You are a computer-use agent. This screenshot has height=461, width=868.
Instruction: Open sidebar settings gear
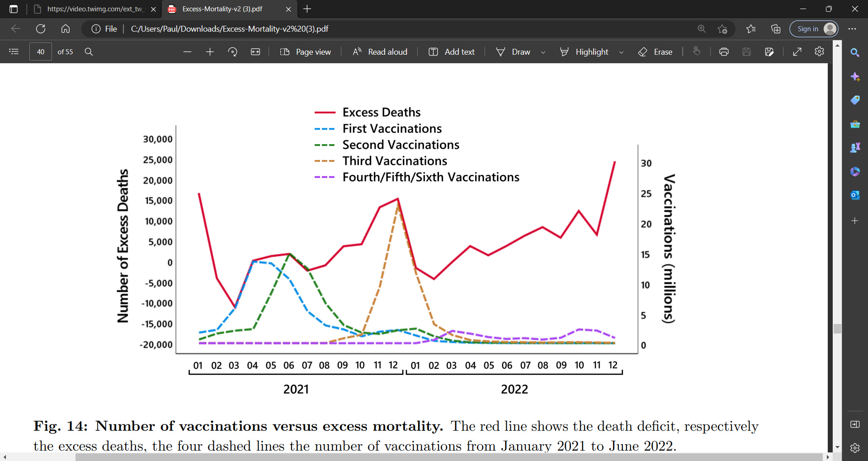pyautogui.click(x=855, y=448)
